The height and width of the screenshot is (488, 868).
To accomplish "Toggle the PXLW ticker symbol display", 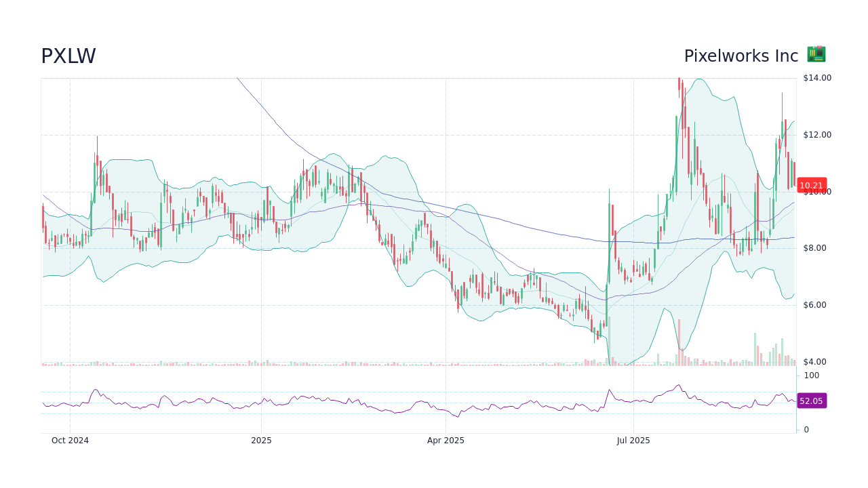I will pos(68,56).
